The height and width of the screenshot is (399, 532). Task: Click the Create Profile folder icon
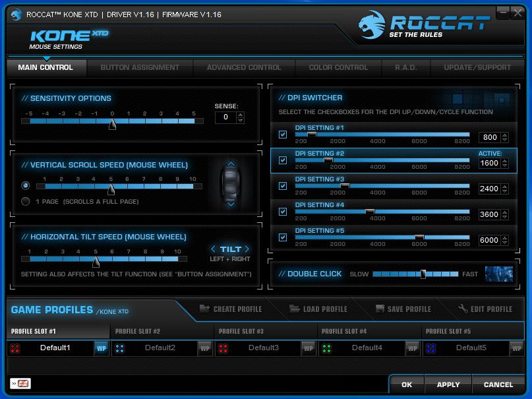tap(204, 309)
